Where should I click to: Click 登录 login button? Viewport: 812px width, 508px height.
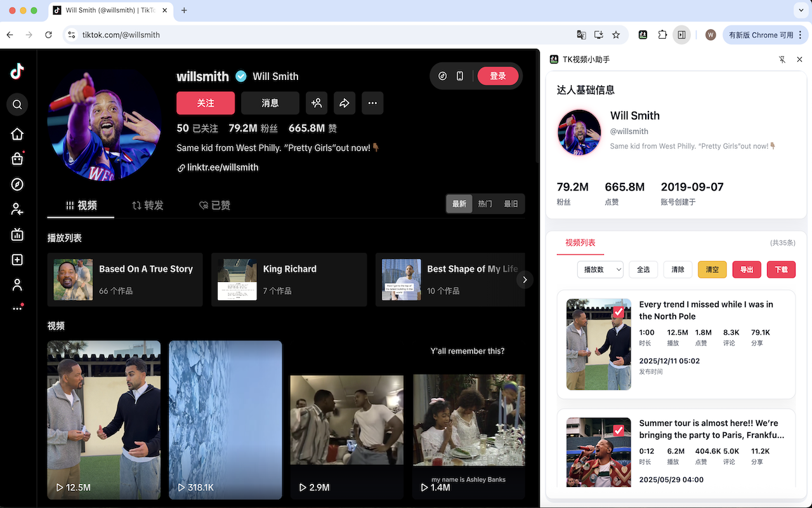coord(498,76)
